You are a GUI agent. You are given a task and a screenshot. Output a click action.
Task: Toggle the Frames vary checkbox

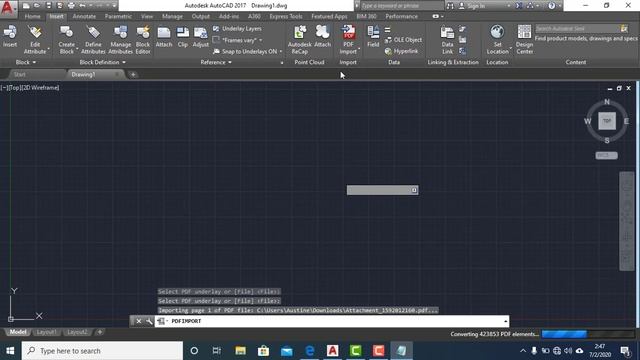point(216,40)
